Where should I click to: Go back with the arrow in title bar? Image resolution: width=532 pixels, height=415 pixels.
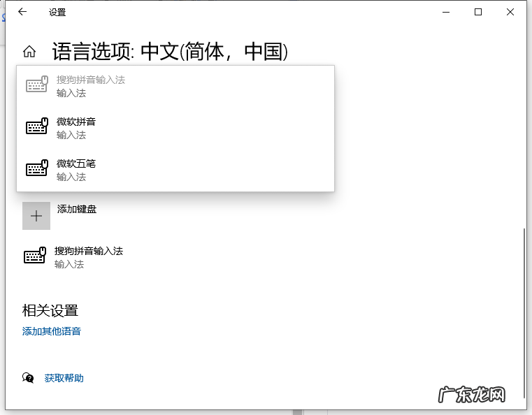click(22, 12)
